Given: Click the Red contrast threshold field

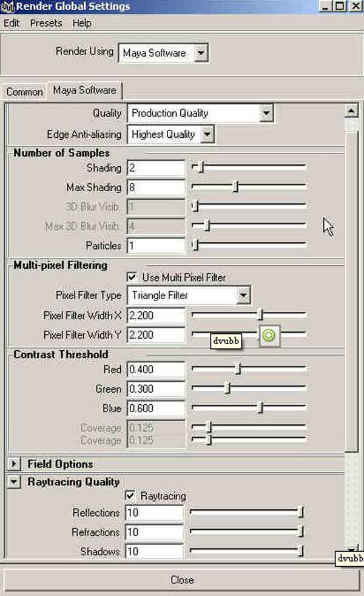Looking at the screenshot, I should click(x=156, y=370).
